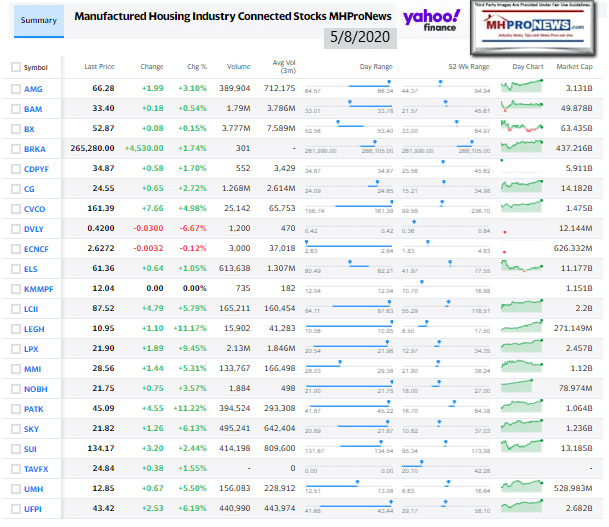Tick the checkbox for the CVCO row

[14, 208]
